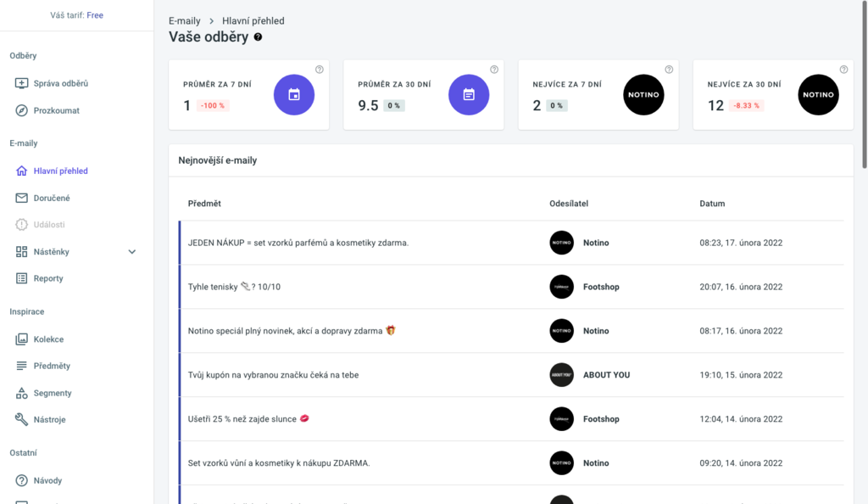Click the Reporty list icon
Screen dimensions: 868x504
[x=21, y=278]
